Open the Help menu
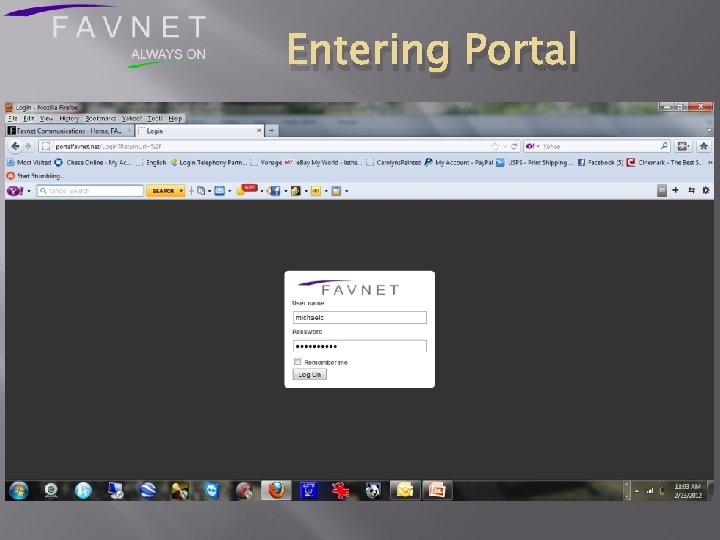Viewport: 720px width, 540px height. pos(175,118)
